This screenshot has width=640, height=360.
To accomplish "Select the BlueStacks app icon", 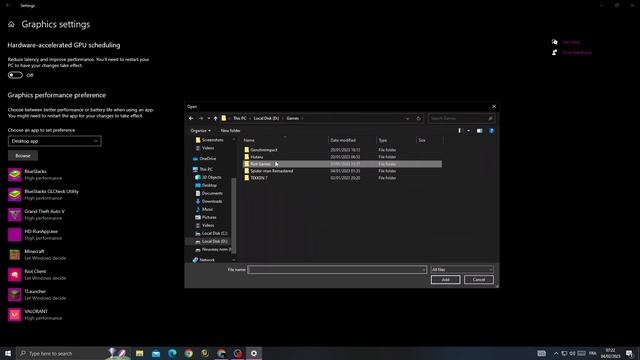I will coord(15,175).
